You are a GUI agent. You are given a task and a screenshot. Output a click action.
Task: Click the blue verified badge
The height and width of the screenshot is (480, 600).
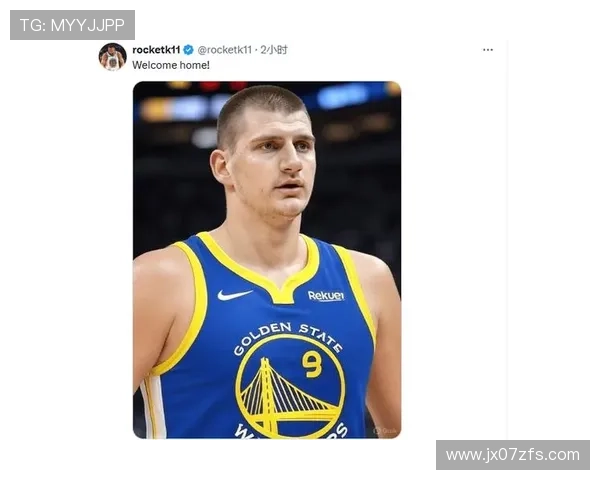(188, 50)
